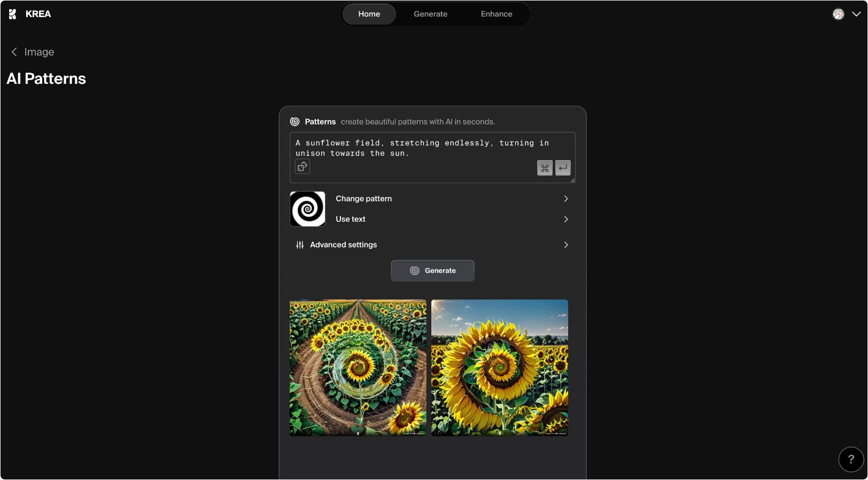Open the account dropdown chevron
This screenshot has width=868, height=480.
pos(856,14)
